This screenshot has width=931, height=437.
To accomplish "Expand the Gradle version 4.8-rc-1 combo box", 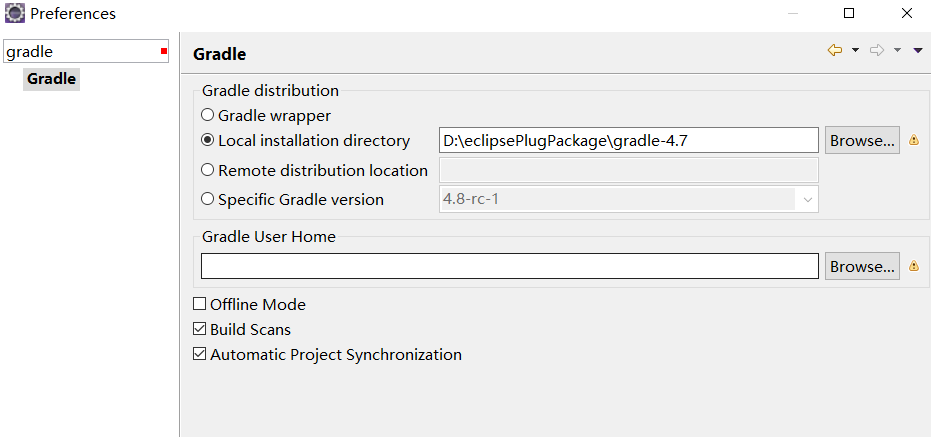I will pyautogui.click(x=807, y=199).
